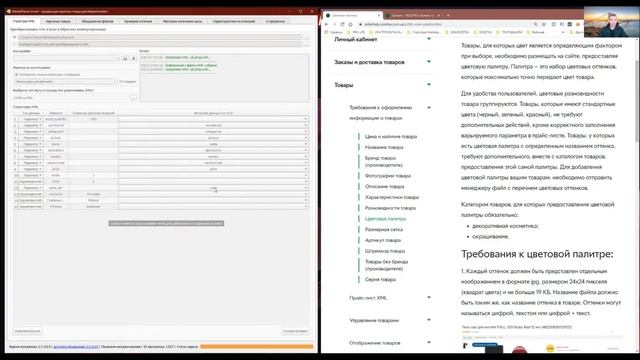Screen dimensions: 640x360
Task: Switch to the Карточки товара tab
Action: tap(58, 21)
